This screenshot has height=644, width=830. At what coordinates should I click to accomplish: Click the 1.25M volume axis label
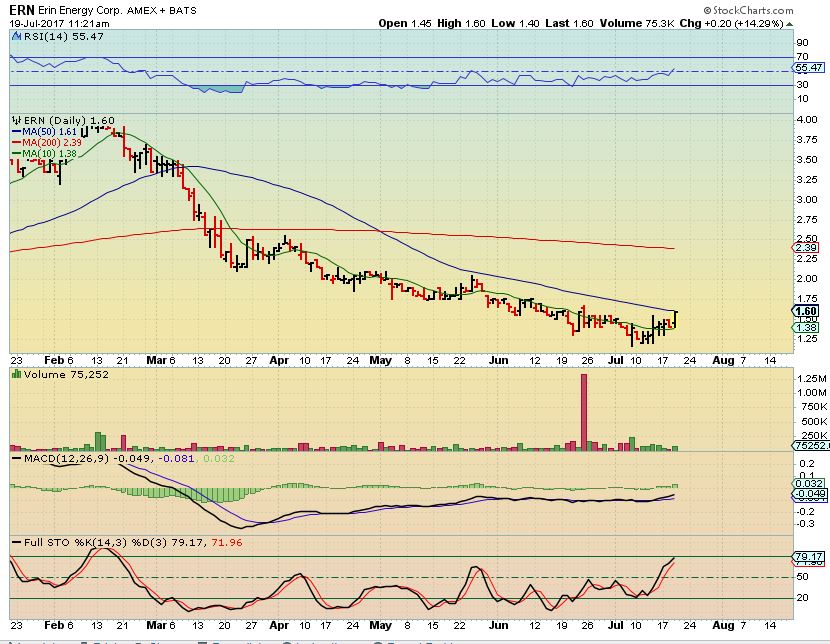click(x=811, y=379)
